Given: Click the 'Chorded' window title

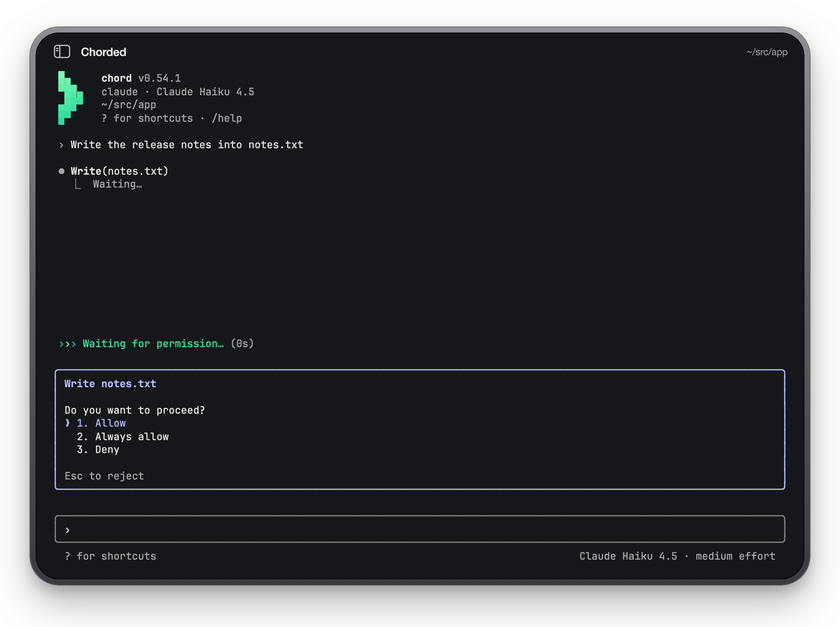Looking at the screenshot, I should click(103, 52).
